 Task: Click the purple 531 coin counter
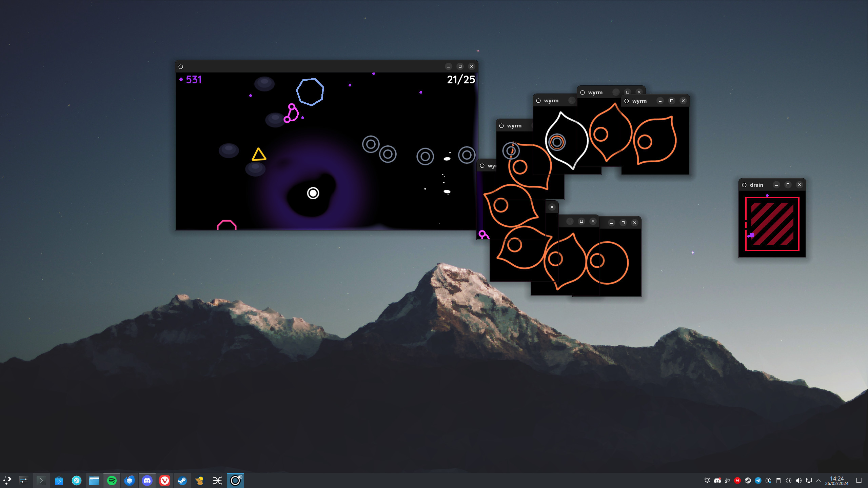(x=194, y=80)
